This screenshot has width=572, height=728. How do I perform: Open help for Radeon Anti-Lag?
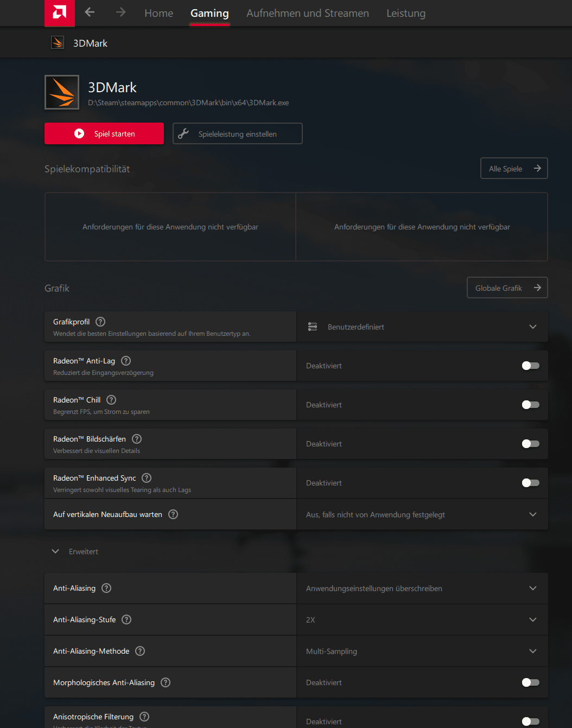tap(126, 361)
